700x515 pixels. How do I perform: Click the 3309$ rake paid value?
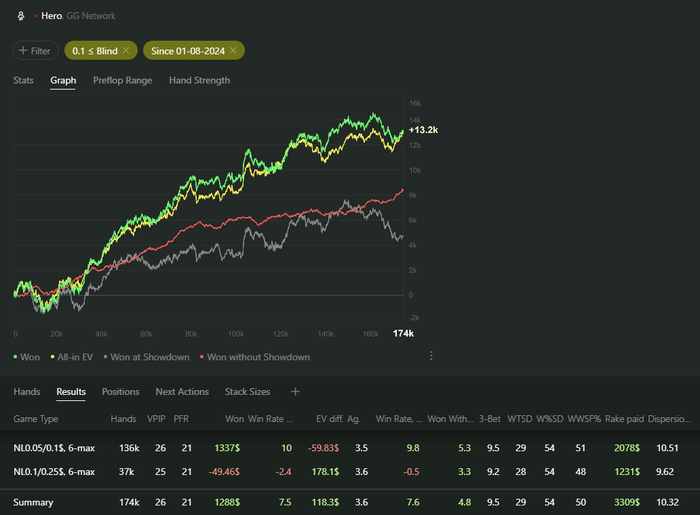point(627,502)
